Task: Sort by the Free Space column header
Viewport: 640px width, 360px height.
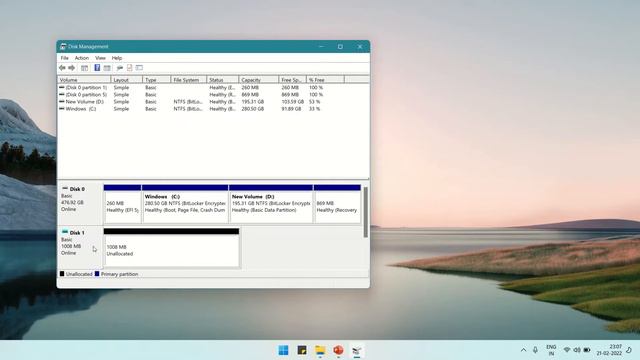Action: pos(292,80)
